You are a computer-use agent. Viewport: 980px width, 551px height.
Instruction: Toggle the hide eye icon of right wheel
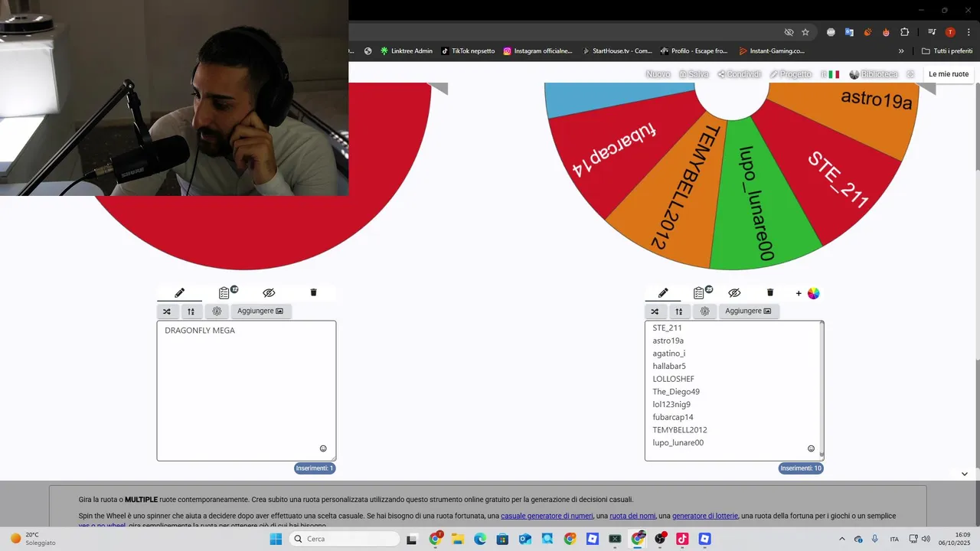[x=734, y=292]
